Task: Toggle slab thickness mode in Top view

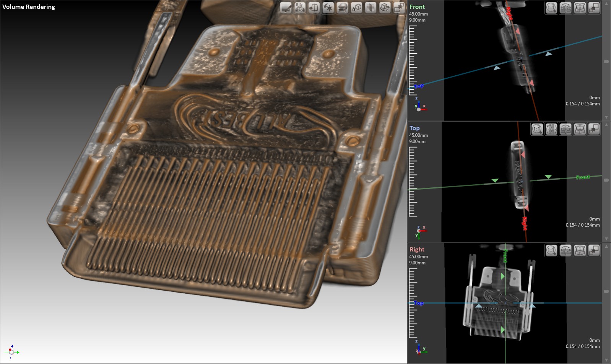Action: (580, 129)
